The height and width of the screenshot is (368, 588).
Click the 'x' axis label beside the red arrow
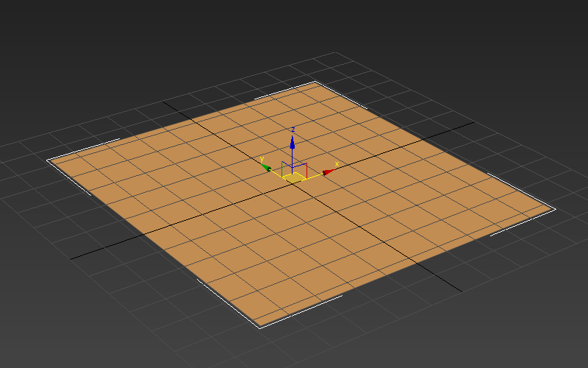[x=337, y=164]
